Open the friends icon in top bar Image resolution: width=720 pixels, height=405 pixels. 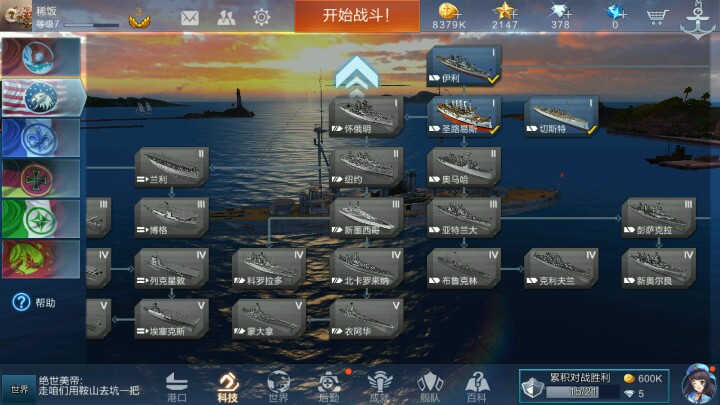coord(226,18)
